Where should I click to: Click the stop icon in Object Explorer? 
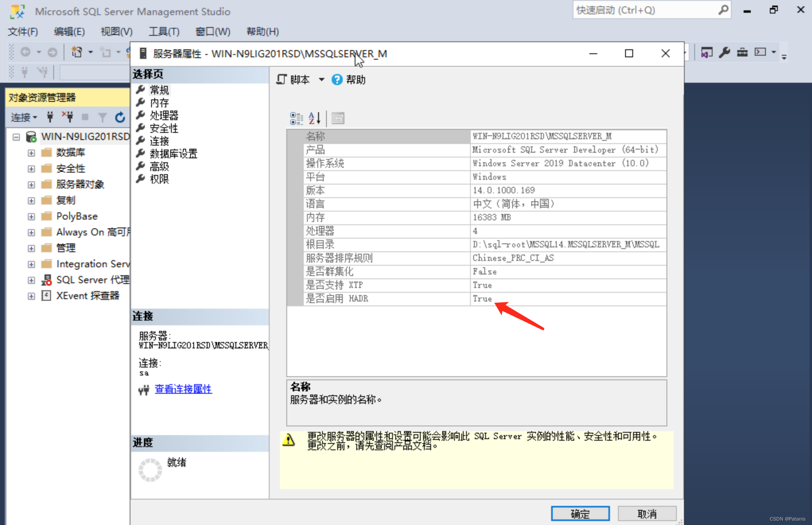85,117
